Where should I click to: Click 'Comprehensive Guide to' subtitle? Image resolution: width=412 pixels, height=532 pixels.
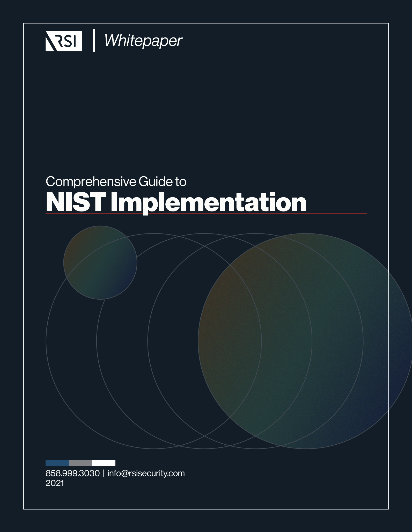[x=116, y=182]
